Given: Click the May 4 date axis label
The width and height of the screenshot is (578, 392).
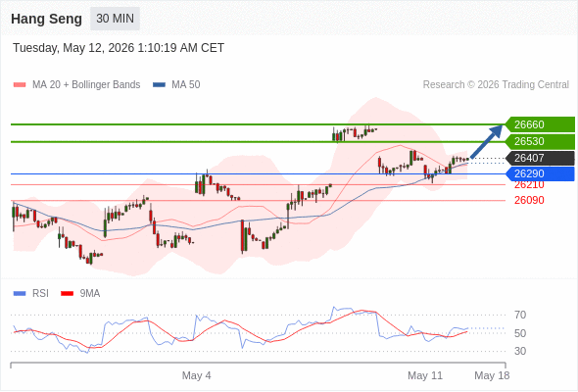Looking at the screenshot, I should coord(197,375).
